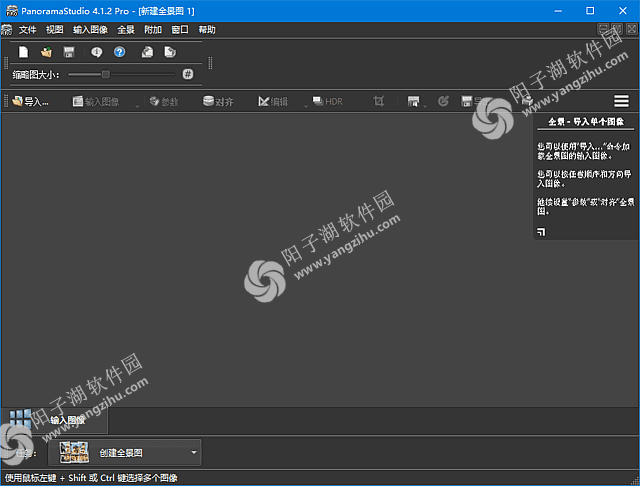Expand the dropdown arrow after 输入图像
The width and height of the screenshot is (640, 486).
coord(137,106)
